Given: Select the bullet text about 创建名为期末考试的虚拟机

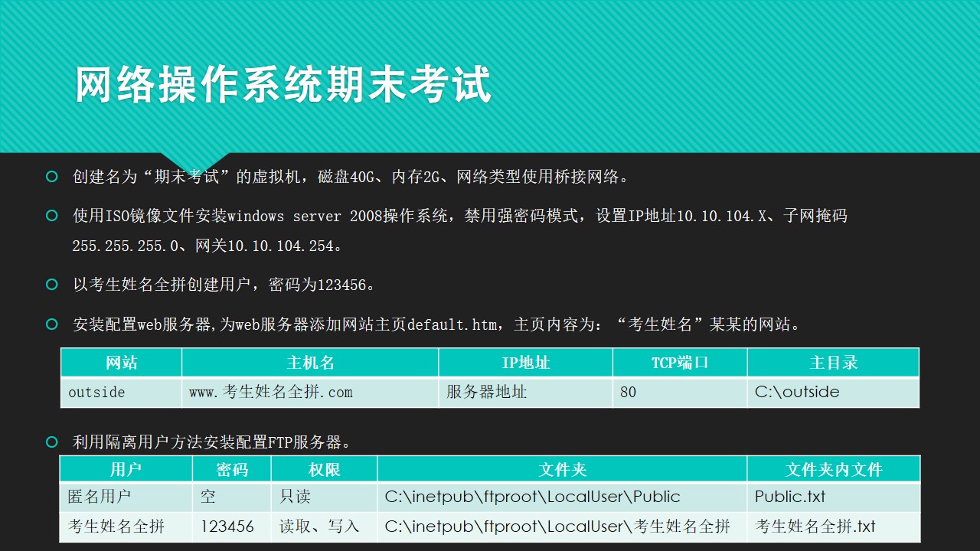Looking at the screenshot, I should [351, 177].
